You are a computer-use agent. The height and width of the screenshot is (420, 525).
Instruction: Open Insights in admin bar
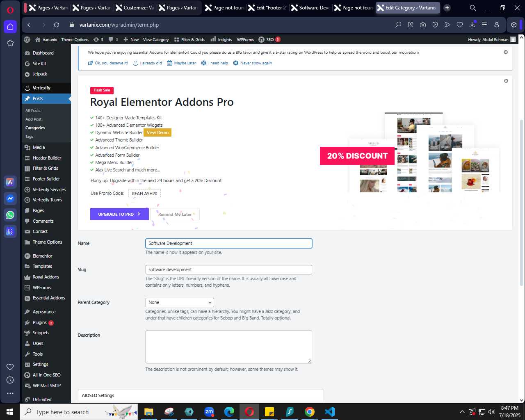click(x=221, y=39)
